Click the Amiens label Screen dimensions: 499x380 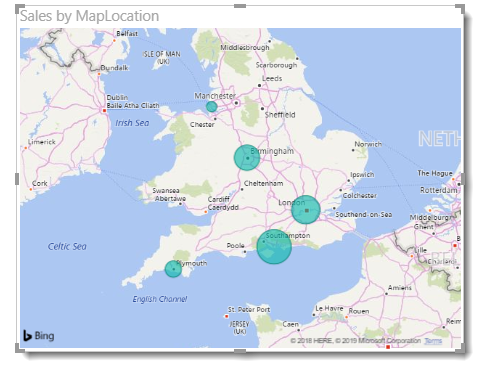coord(400,288)
